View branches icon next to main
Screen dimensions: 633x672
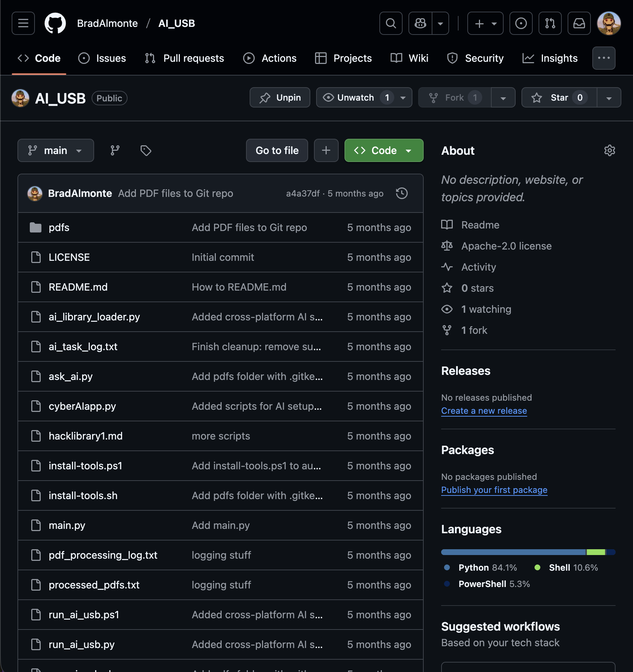tap(115, 150)
